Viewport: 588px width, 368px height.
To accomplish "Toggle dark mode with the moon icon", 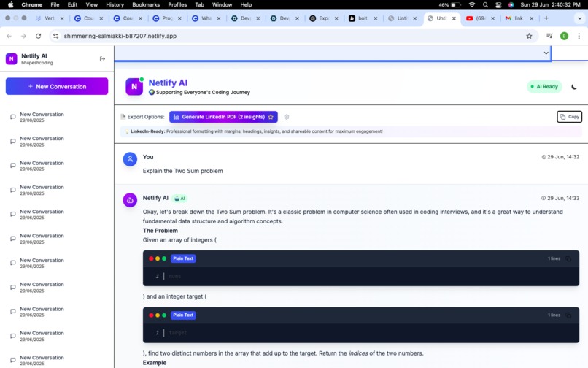I will point(573,87).
